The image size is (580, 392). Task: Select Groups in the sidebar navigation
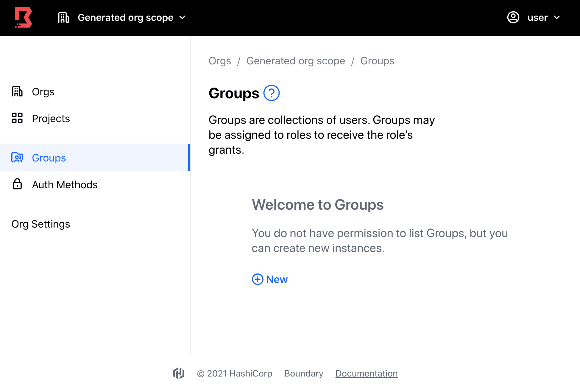49,158
